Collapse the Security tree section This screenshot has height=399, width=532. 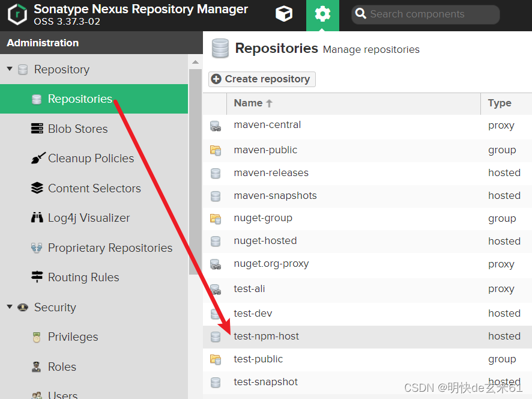10,307
